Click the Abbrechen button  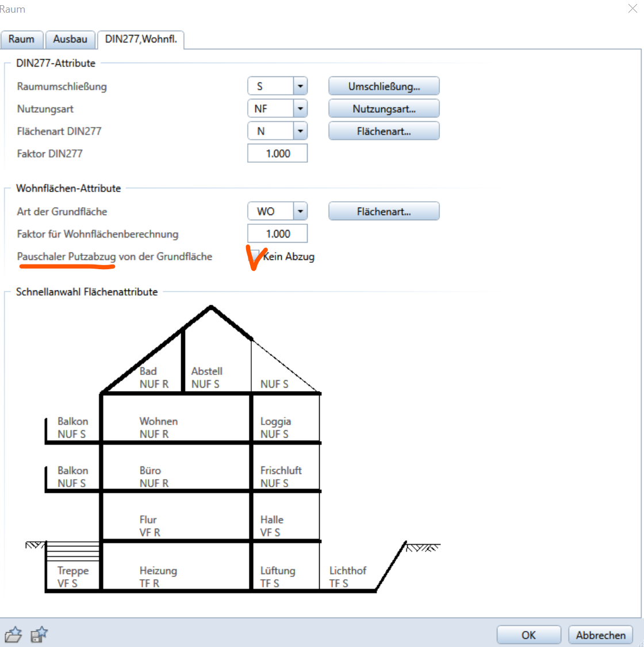tap(600, 635)
